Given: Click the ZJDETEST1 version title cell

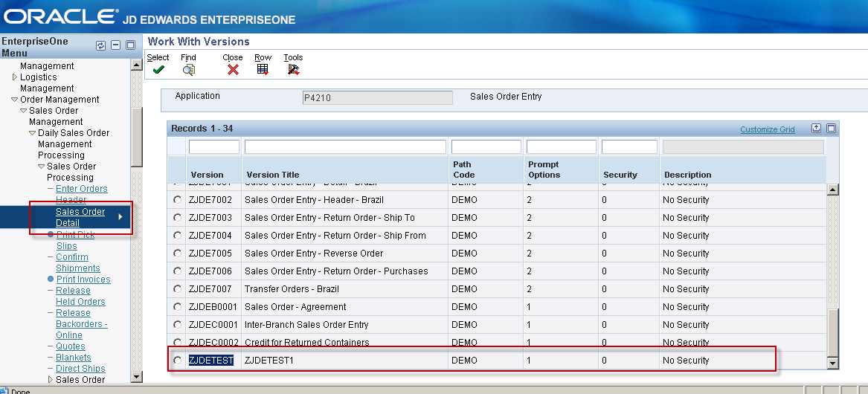Looking at the screenshot, I should tap(270, 361).
